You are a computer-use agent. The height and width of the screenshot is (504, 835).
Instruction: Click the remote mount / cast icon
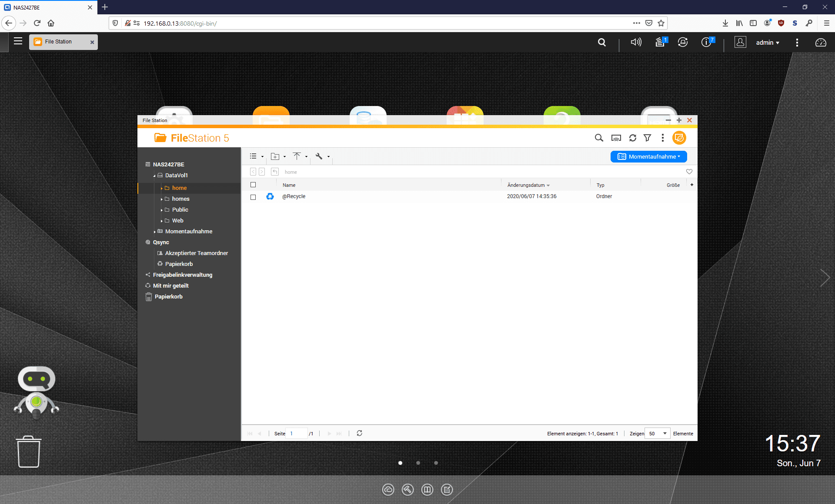point(616,138)
